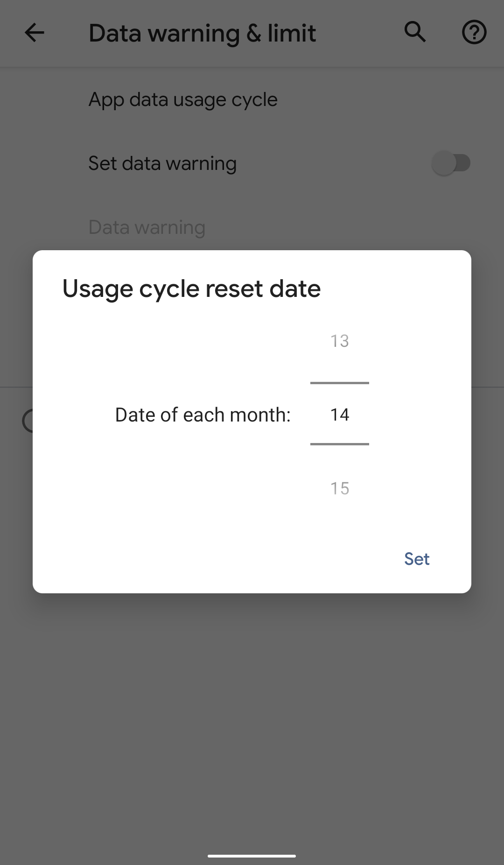Screen dimensions: 504x865
Task: Tap the home gesture bar at screen bottom
Action: [252, 856]
